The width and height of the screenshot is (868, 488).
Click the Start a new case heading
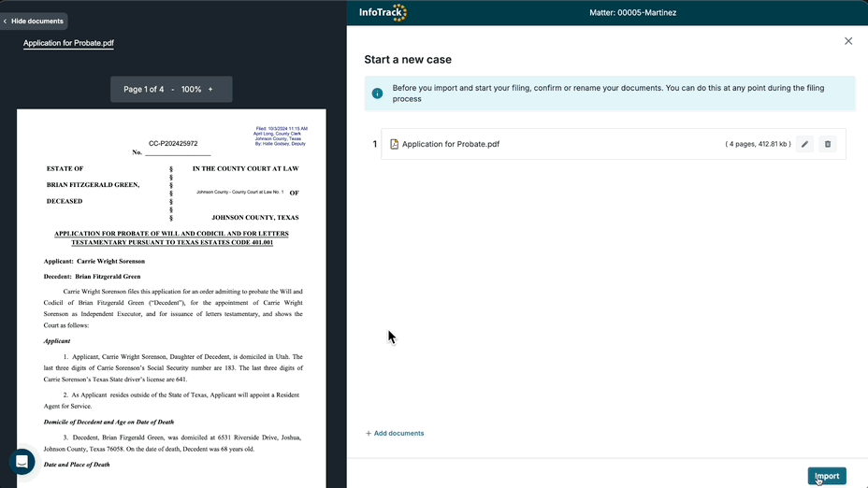(x=408, y=60)
